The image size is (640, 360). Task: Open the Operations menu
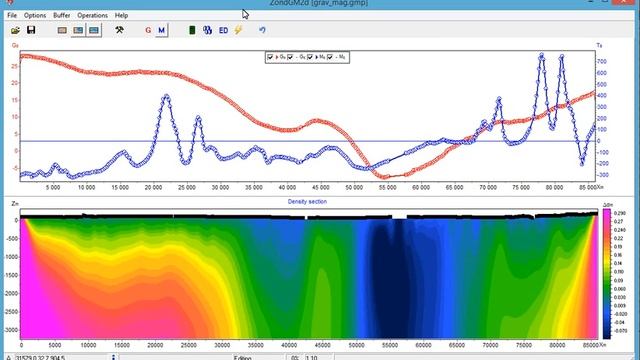point(93,15)
